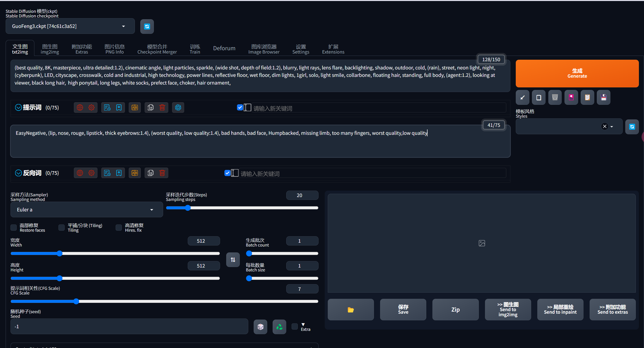Screen dimensions: 644x348
Task: Click the ChatGPT icon in 提示词 toolbar
Action: click(178, 108)
